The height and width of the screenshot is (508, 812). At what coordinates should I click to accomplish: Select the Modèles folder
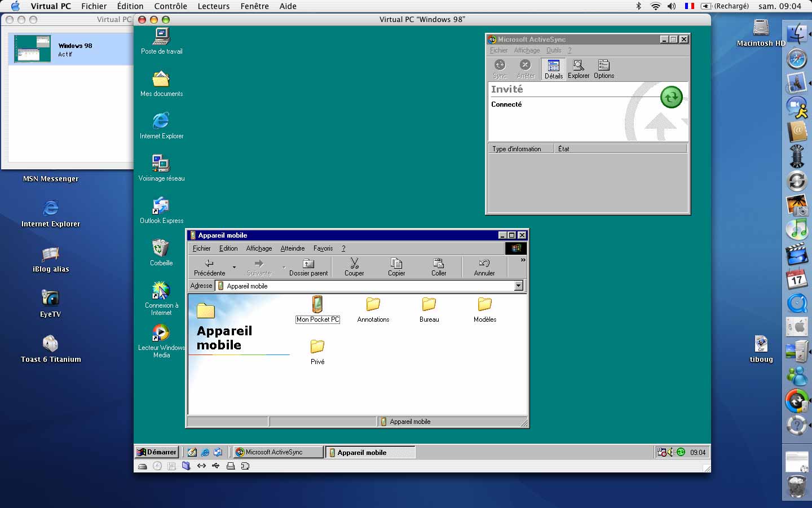click(x=485, y=309)
